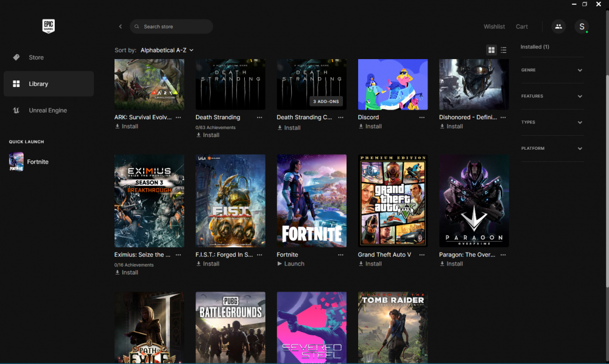Open F.I.S.T. options menu

coord(259,254)
